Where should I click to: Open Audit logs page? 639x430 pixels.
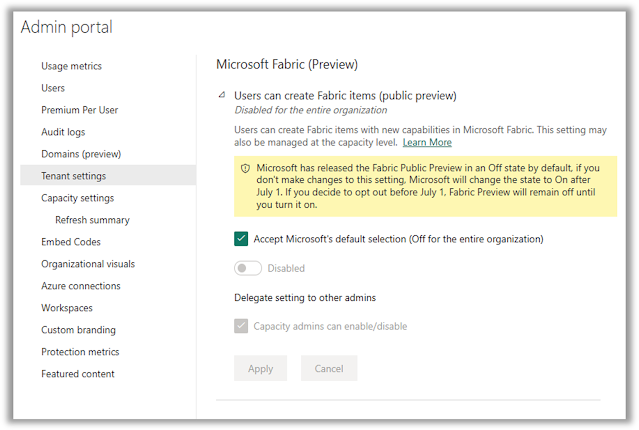pyautogui.click(x=63, y=132)
